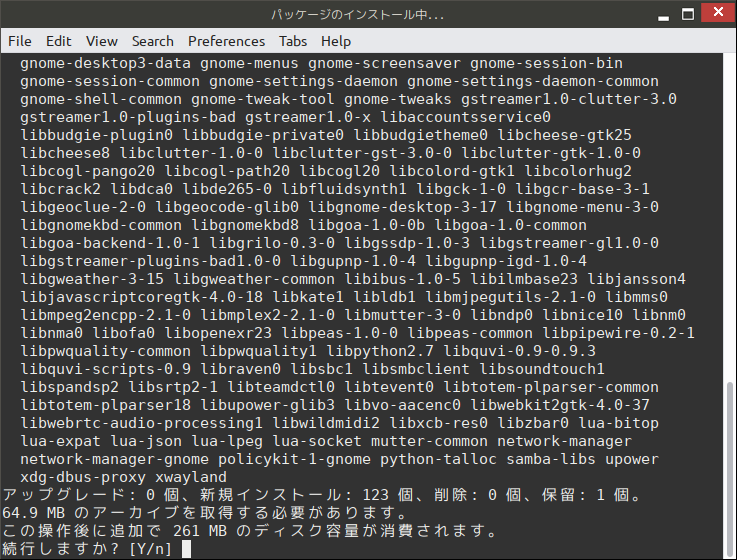Click the package name gnome-screensaver

click(x=384, y=63)
